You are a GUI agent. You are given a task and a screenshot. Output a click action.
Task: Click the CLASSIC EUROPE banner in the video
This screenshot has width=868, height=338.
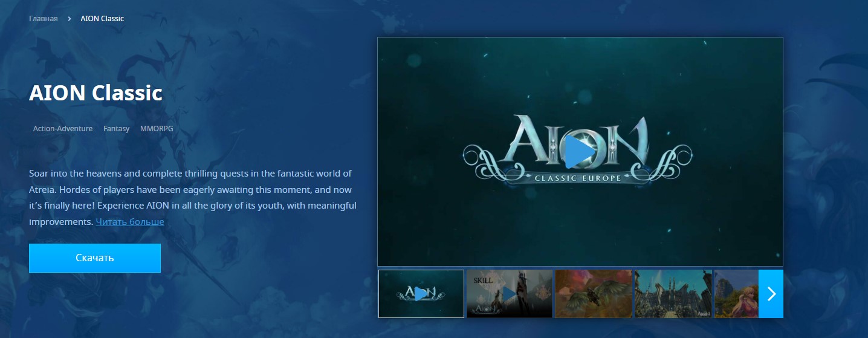click(578, 178)
